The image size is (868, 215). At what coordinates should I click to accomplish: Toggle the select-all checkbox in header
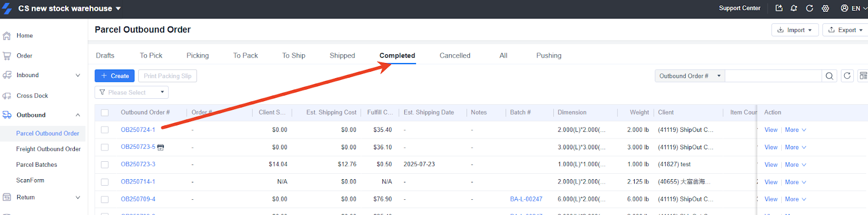(105, 113)
